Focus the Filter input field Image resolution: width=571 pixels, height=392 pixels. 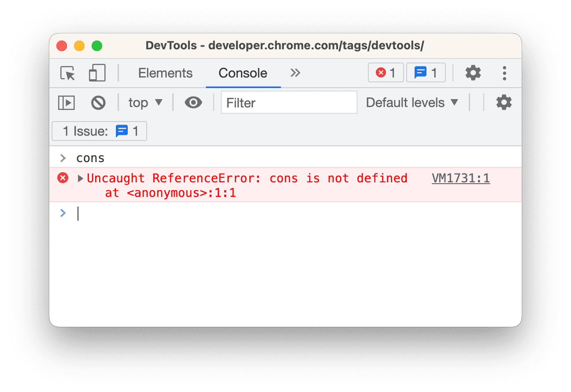(289, 103)
